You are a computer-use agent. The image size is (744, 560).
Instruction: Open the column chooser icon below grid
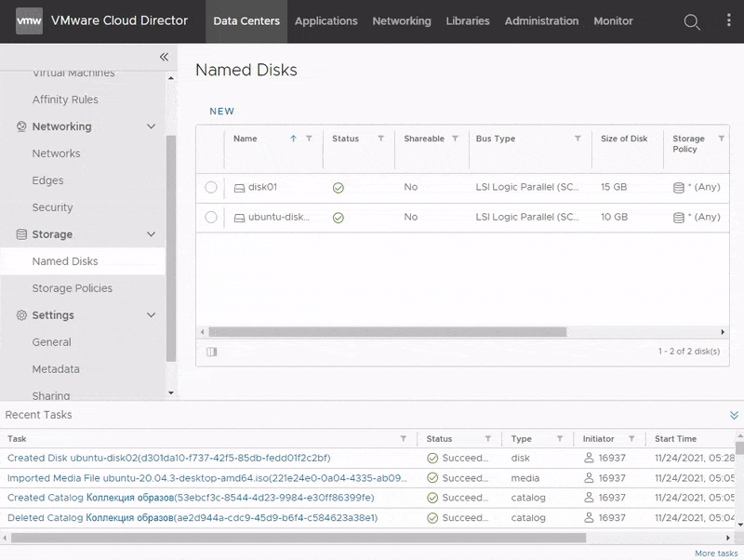pos(212,352)
